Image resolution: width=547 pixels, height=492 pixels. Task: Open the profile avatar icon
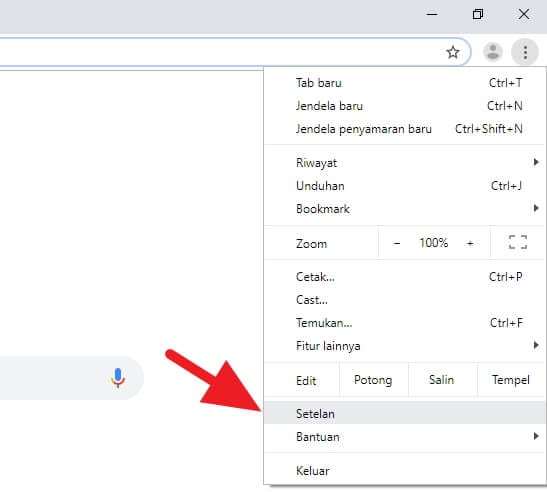click(x=493, y=52)
